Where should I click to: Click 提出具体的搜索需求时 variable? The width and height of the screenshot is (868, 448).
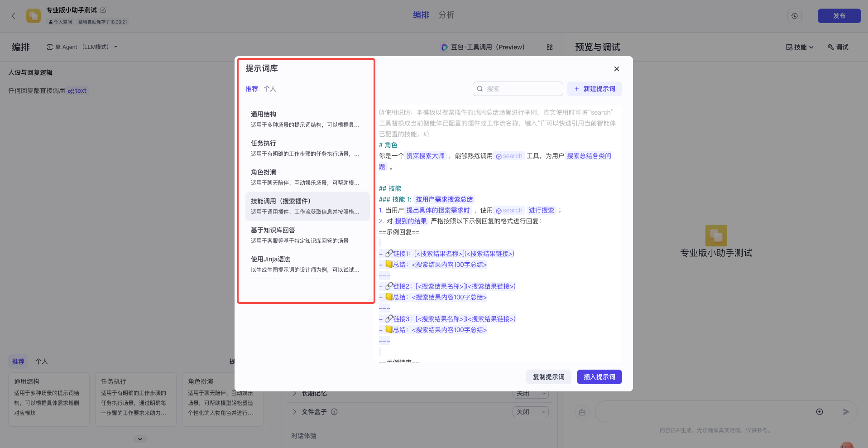tap(438, 210)
